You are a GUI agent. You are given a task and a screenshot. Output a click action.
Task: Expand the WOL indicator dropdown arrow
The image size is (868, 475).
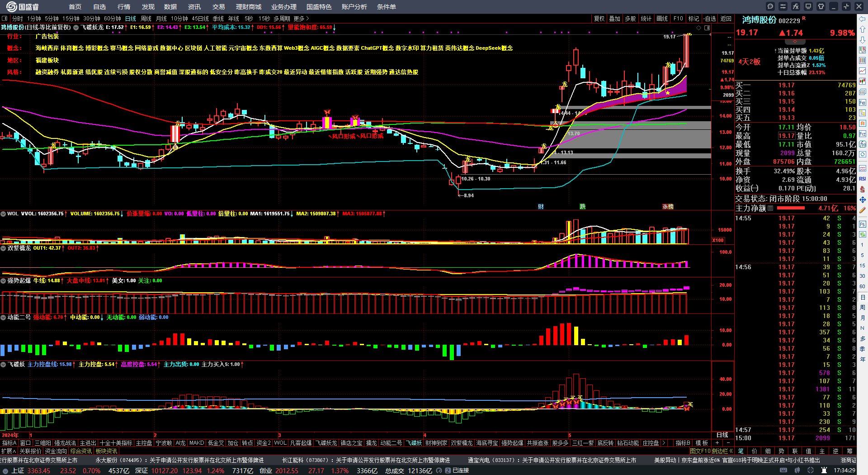point(3,214)
